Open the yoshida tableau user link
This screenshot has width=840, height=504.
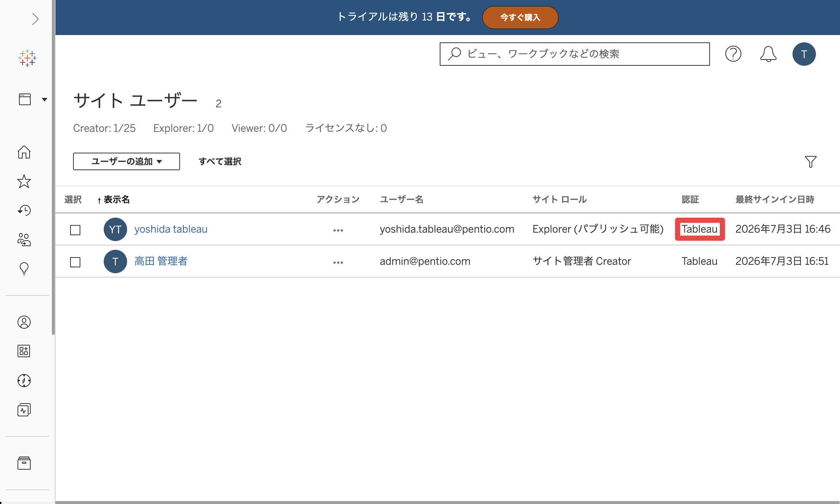pyautogui.click(x=171, y=229)
